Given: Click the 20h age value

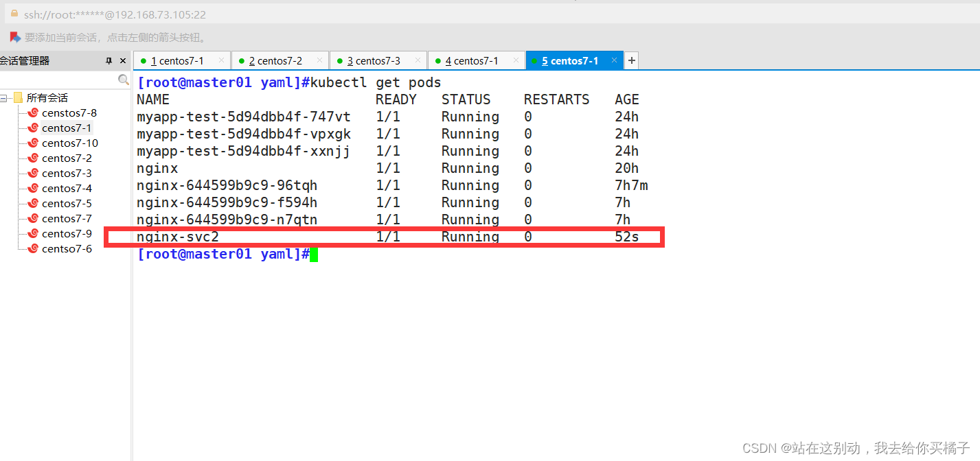Looking at the screenshot, I should coord(627,168).
